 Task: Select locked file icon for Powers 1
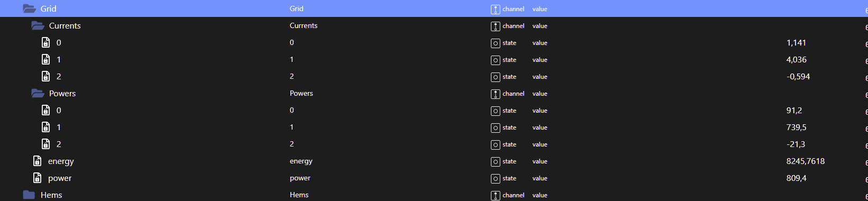[x=46, y=127]
